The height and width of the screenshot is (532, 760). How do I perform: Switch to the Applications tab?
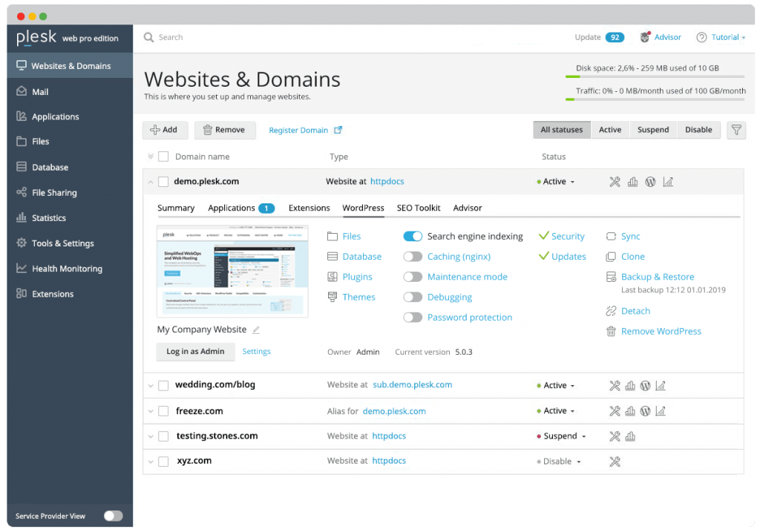click(241, 208)
